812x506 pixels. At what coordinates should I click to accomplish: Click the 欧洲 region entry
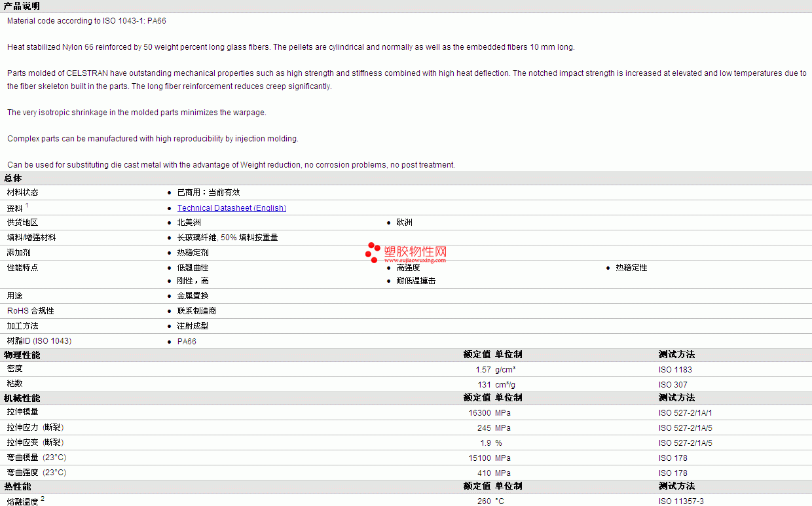point(404,223)
